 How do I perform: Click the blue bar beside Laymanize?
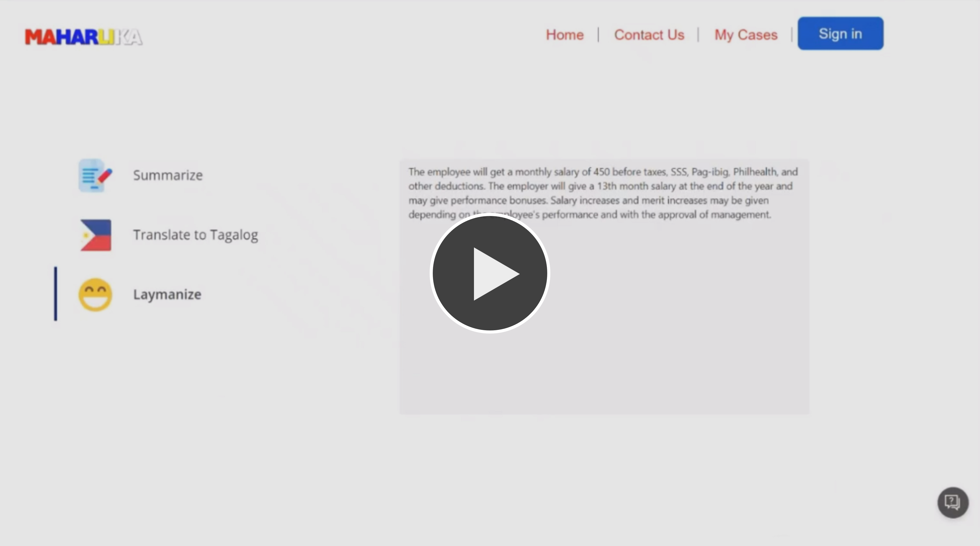(55, 293)
